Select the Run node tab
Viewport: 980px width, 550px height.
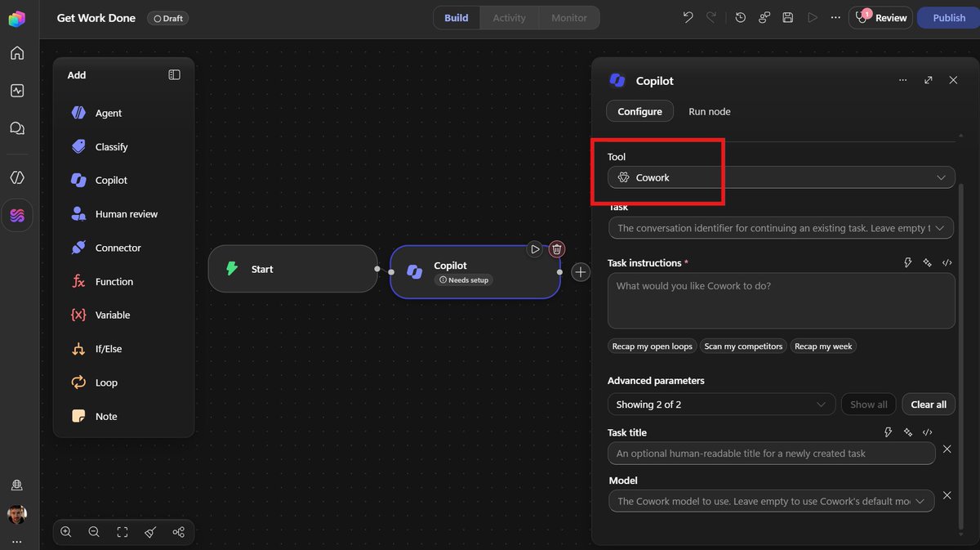(710, 111)
